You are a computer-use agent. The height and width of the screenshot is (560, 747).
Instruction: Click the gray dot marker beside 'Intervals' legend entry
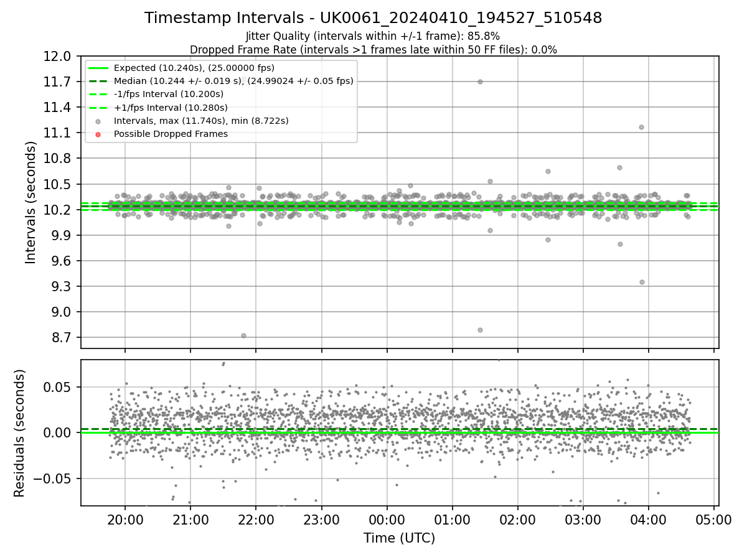[x=98, y=121]
